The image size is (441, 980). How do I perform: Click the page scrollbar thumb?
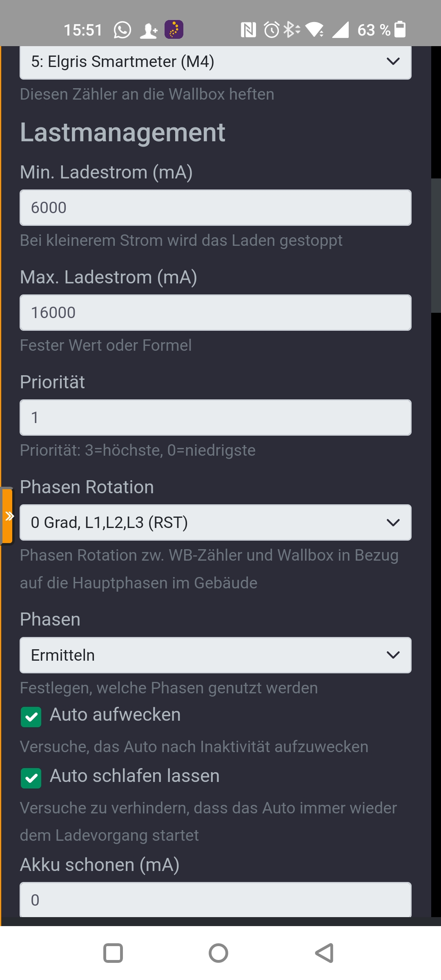tap(436, 245)
